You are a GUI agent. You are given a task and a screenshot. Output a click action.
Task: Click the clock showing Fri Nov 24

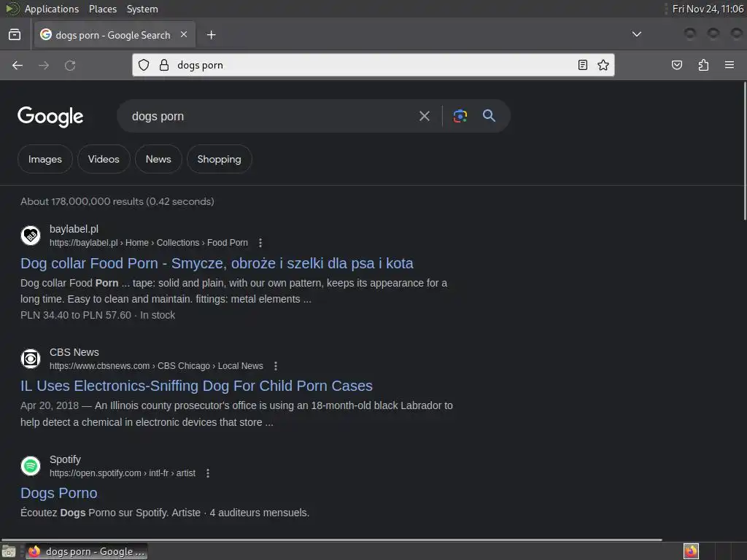708,9
